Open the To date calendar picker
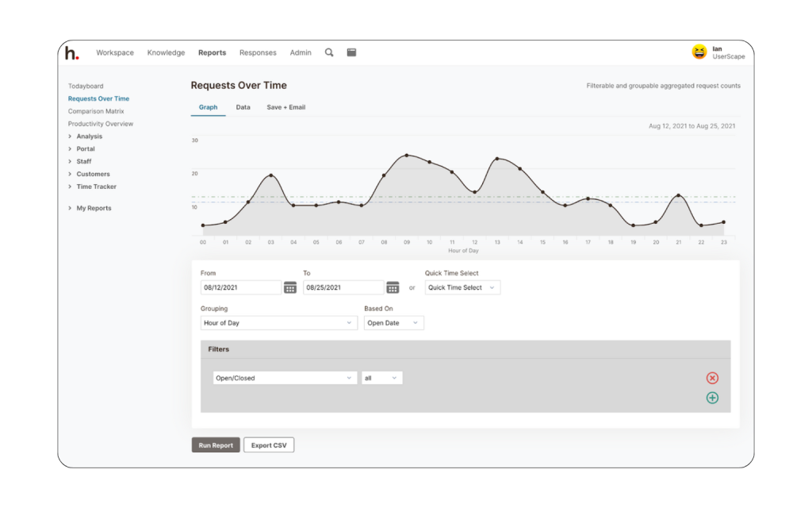Screen dimensions: 812x508 [x=393, y=287]
